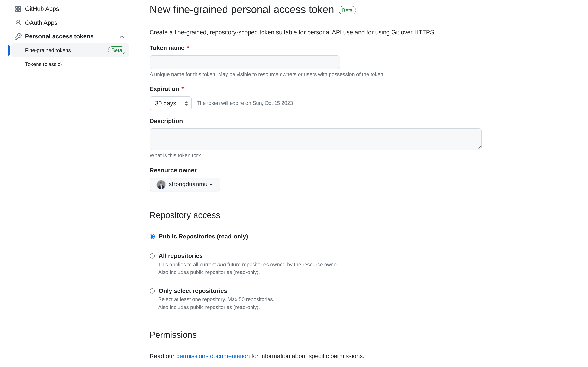Click the Personal access tokens key icon
Viewport: 588px width, 367px height.
pos(18,36)
